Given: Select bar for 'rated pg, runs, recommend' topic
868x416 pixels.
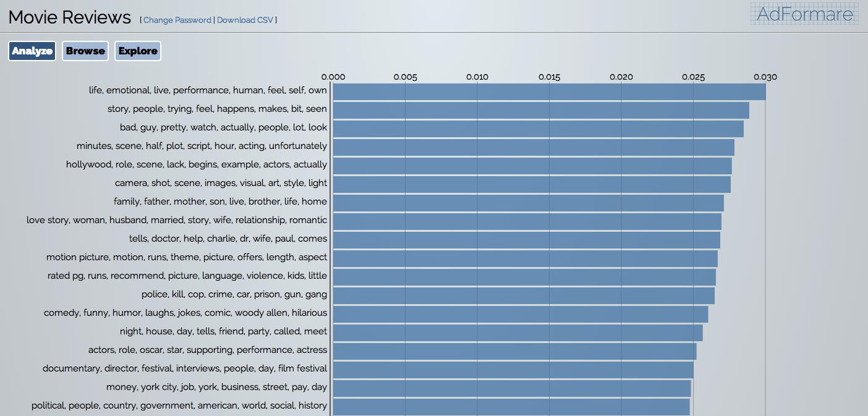Looking at the screenshot, I should click(524, 277).
